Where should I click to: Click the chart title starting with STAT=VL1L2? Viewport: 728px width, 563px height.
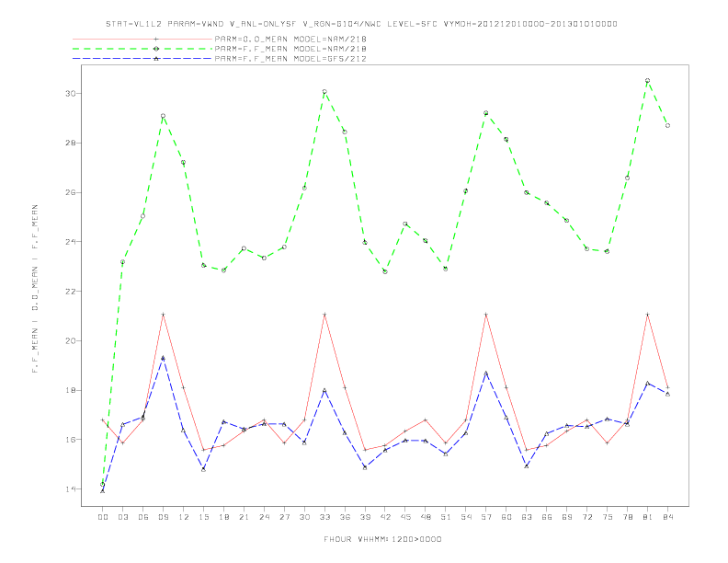pos(361,24)
